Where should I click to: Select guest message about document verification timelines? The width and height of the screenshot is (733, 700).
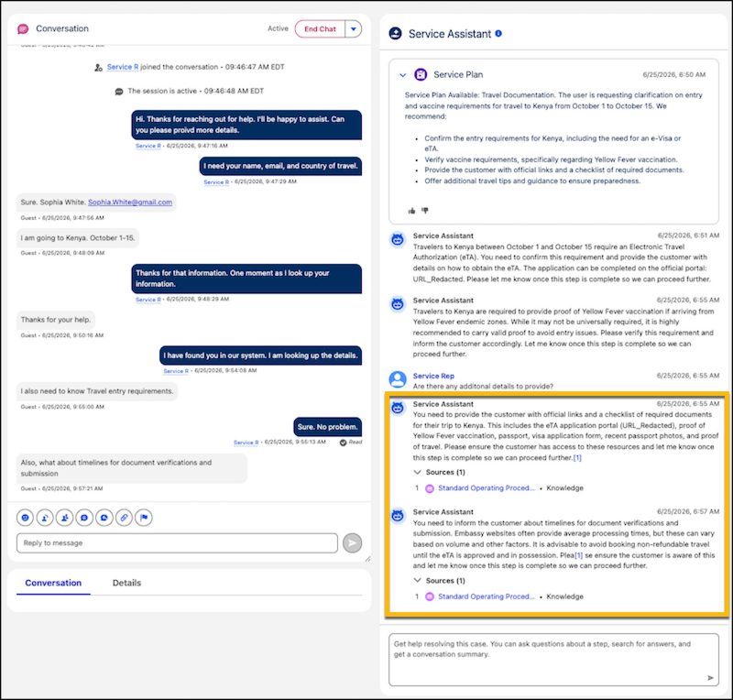131,468
